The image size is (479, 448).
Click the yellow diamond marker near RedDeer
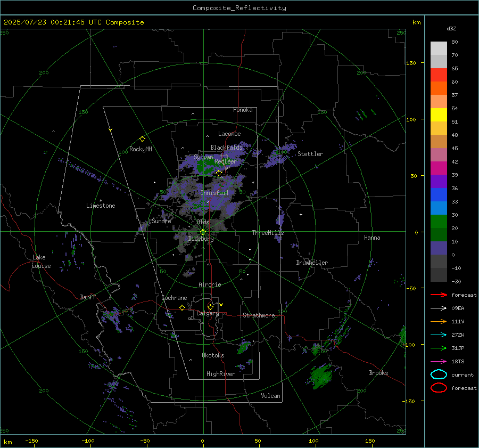tap(219, 173)
